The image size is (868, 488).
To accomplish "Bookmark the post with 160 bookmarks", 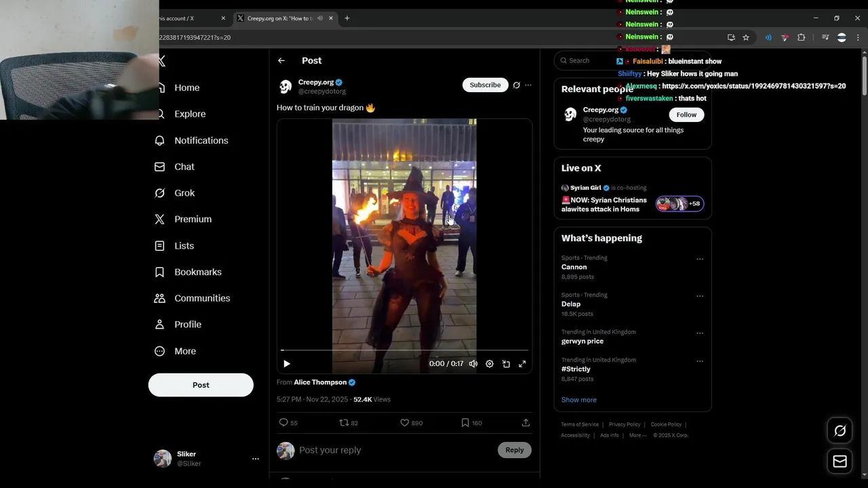I will (471, 423).
